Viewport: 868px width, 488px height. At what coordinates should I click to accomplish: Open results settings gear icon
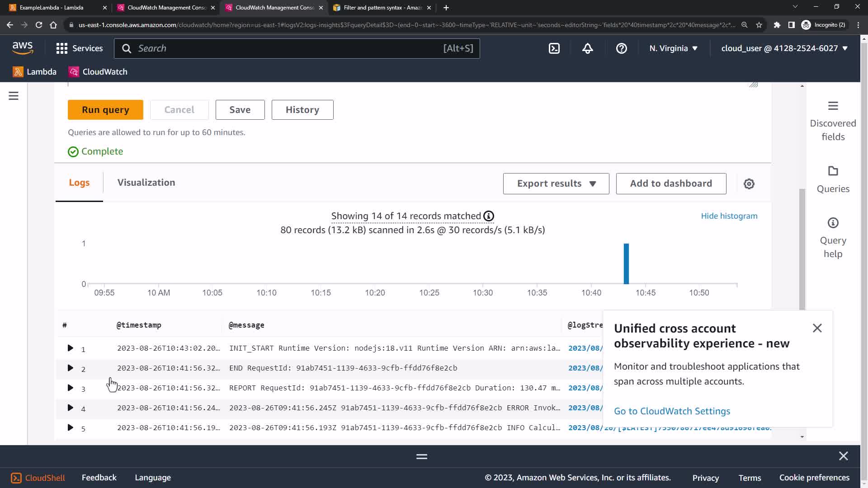(x=749, y=184)
